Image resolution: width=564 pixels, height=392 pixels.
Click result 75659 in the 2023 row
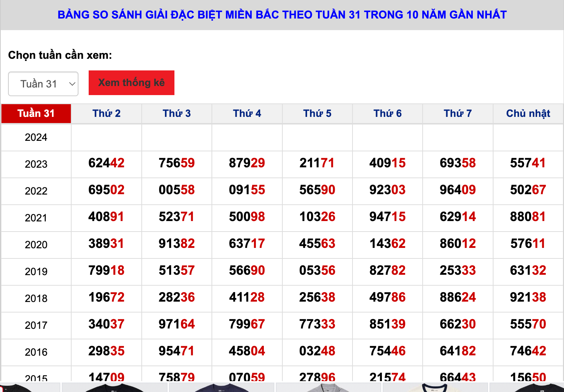tap(177, 163)
